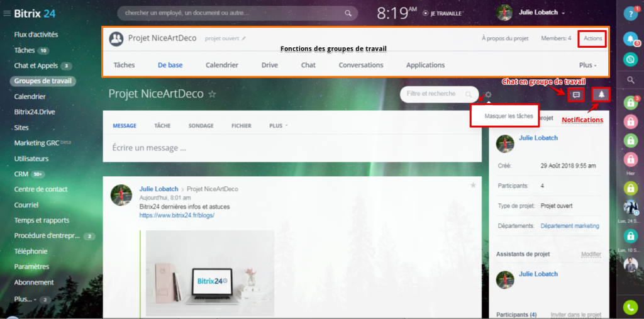Open Temps et rapports in left menu

point(42,220)
